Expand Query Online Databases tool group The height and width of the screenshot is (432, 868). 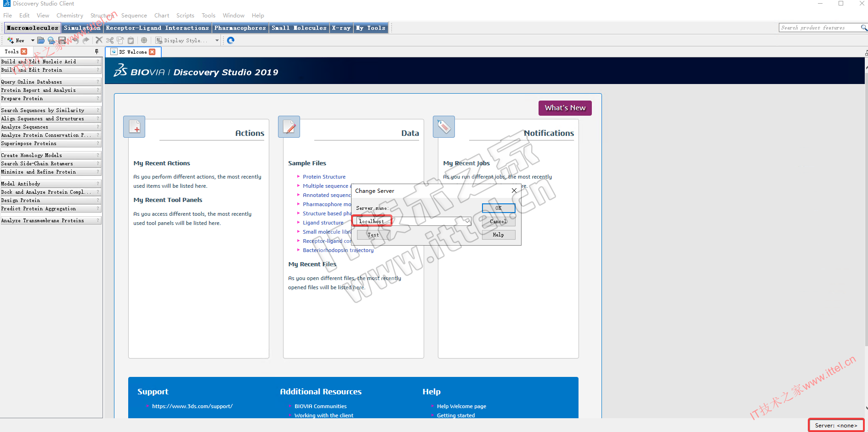click(51, 82)
